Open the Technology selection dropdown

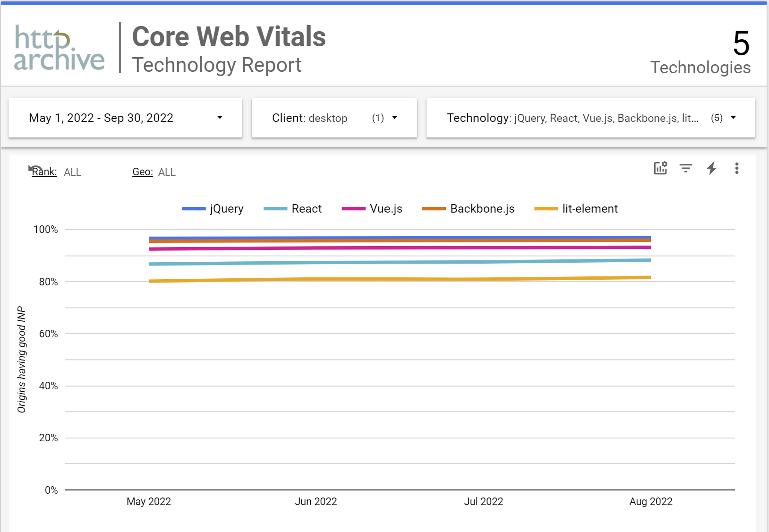[590, 118]
